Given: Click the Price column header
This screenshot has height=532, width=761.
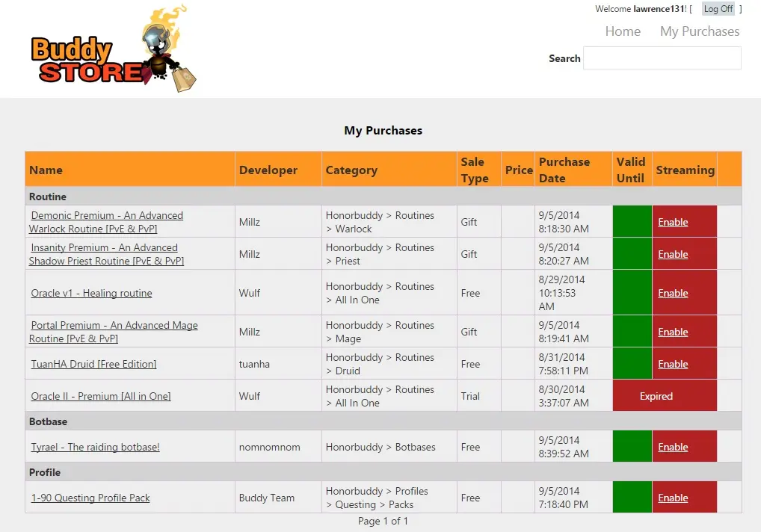Looking at the screenshot, I should [519, 170].
